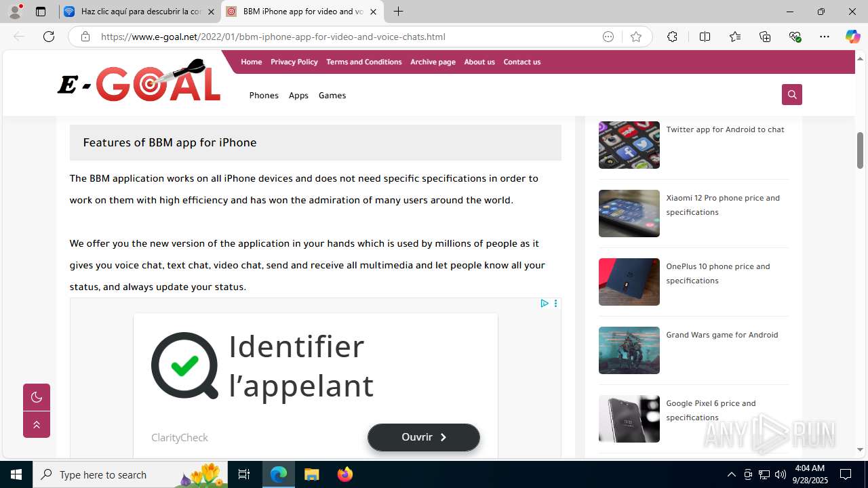Open About us page
Screen dimensions: 868x488
click(479, 62)
